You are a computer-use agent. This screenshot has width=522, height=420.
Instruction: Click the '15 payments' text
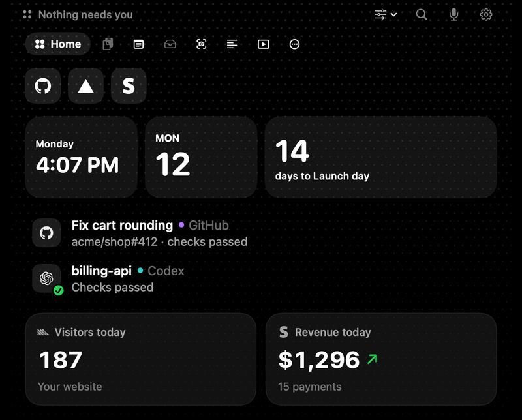[309, 387]
